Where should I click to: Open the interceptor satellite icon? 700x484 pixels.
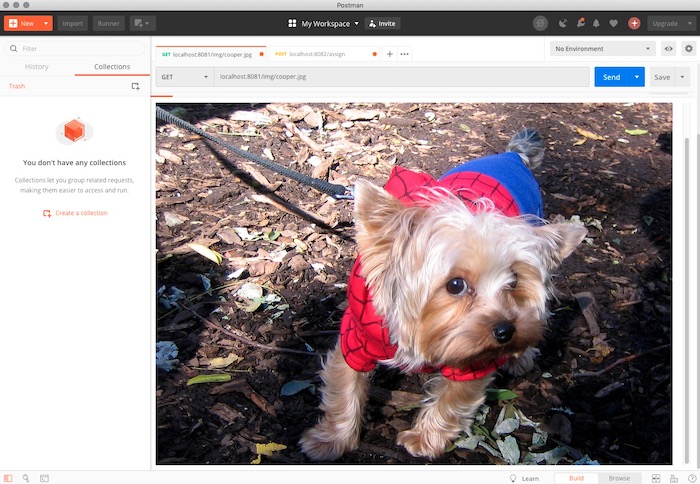562,23
